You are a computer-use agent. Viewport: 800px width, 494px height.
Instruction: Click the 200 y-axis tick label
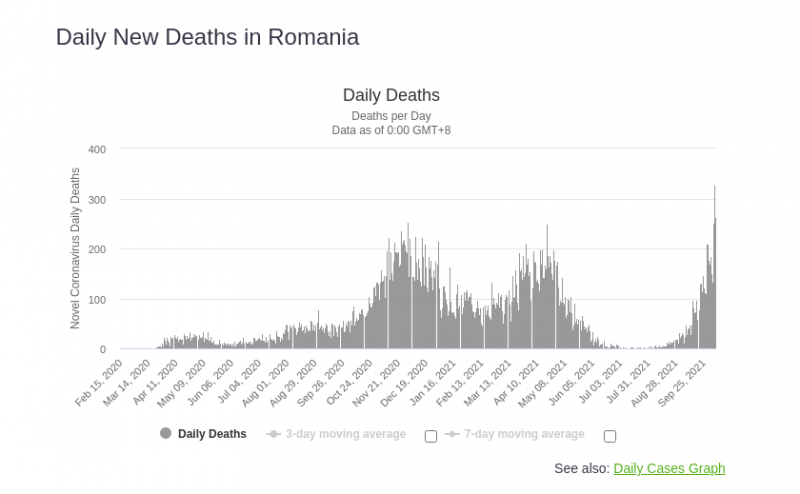pyautogui.click(x=97, y=249)
